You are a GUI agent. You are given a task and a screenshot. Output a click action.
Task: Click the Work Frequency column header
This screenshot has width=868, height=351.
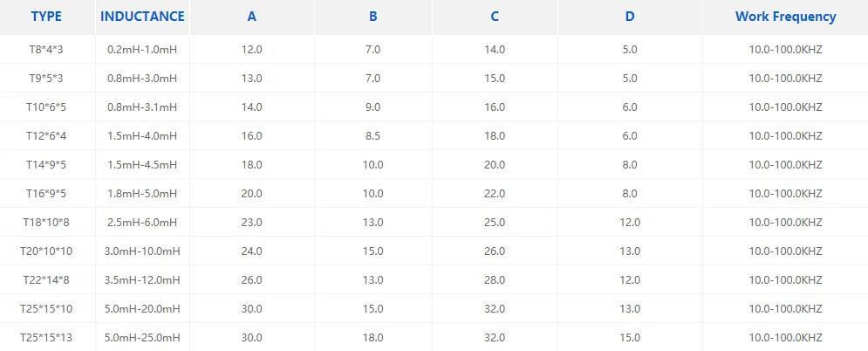pyautogui.click(x=785, y=17)
